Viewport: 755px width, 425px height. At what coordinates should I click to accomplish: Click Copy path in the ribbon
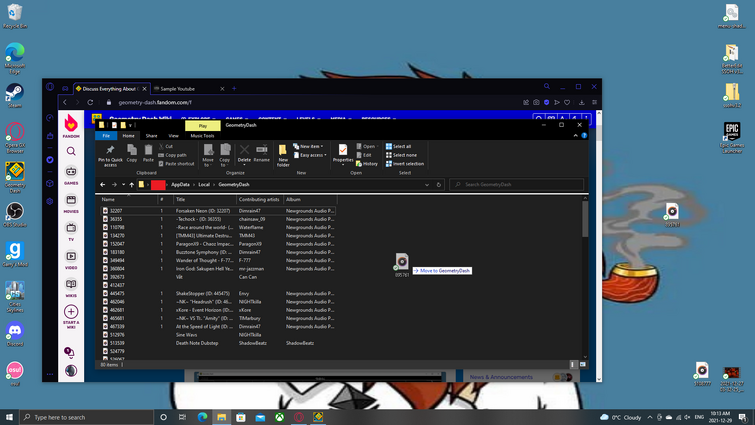[x=172, y=155]
